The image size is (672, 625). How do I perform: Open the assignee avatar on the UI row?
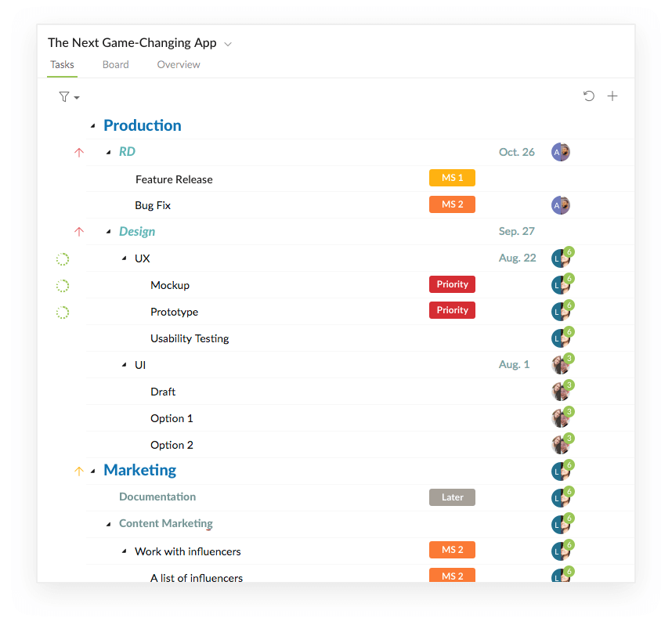pyautogui.click(x=562, y=364)
